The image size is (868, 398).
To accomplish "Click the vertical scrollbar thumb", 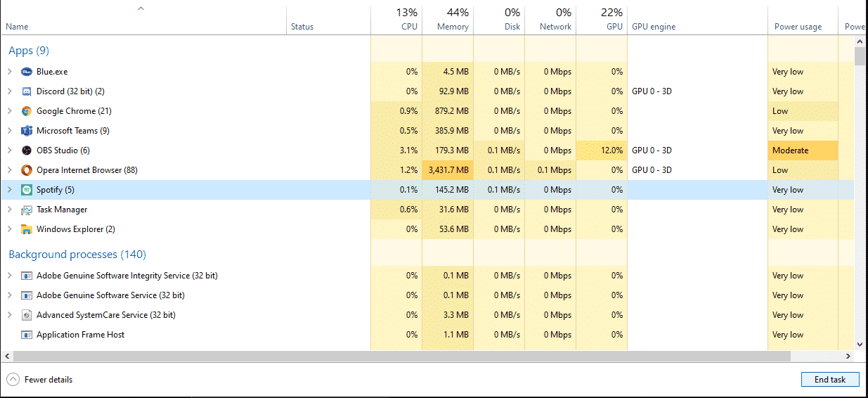I will [860, 56].
